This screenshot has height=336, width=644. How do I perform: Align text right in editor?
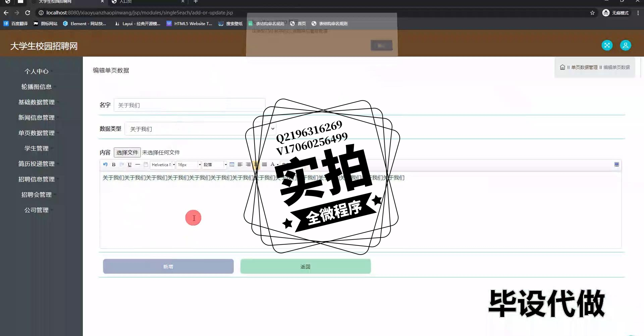[x=248, y=164]
